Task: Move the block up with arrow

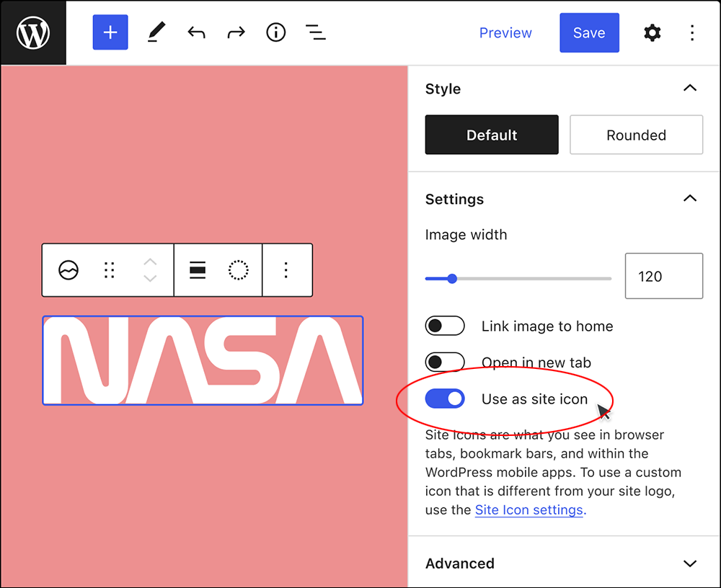Action: pos(150,262)
